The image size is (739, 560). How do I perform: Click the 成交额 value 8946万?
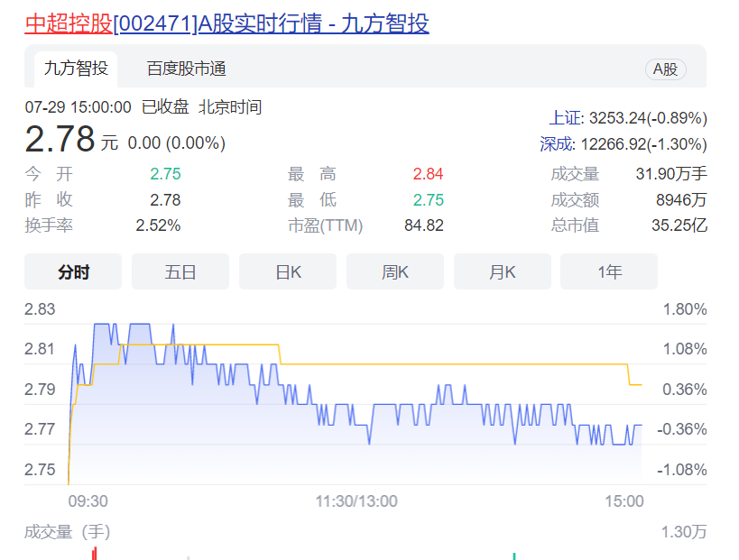point(681,200)
